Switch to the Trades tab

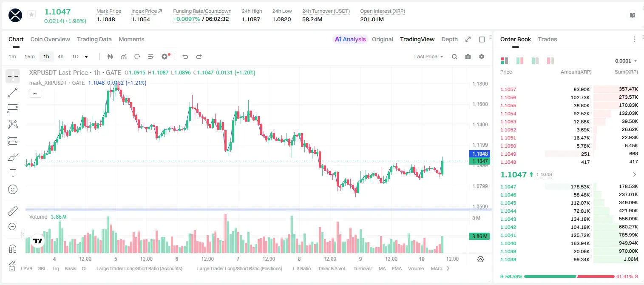[548, 39]
